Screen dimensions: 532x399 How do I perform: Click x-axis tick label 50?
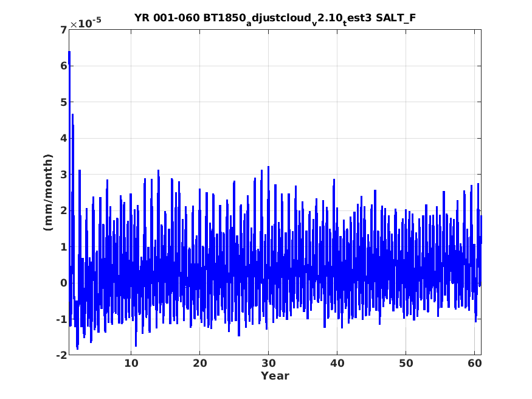(x=406, y=363)
